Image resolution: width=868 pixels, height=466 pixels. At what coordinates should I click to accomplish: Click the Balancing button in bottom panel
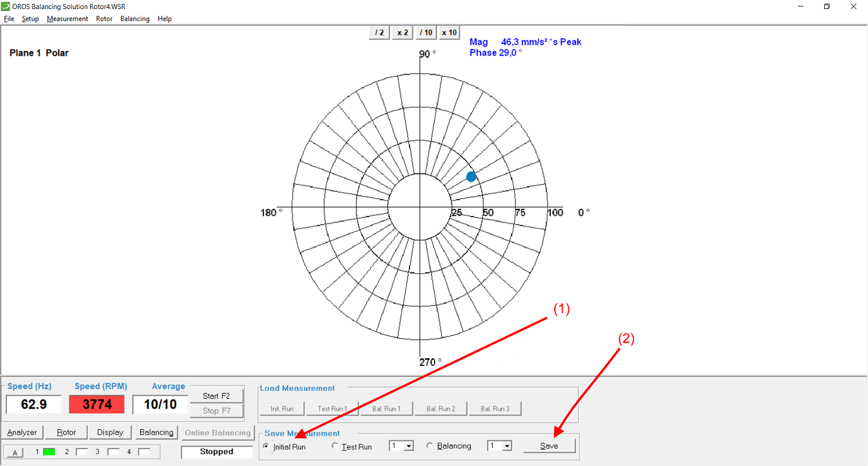(156, 432)
